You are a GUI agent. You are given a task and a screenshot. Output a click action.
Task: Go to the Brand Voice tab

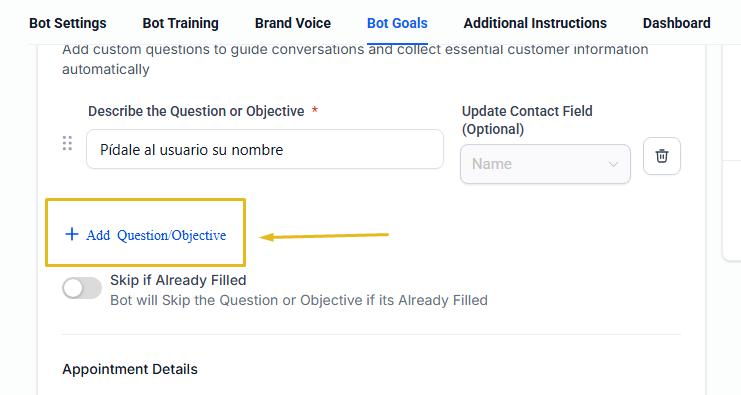click(293, 23)
